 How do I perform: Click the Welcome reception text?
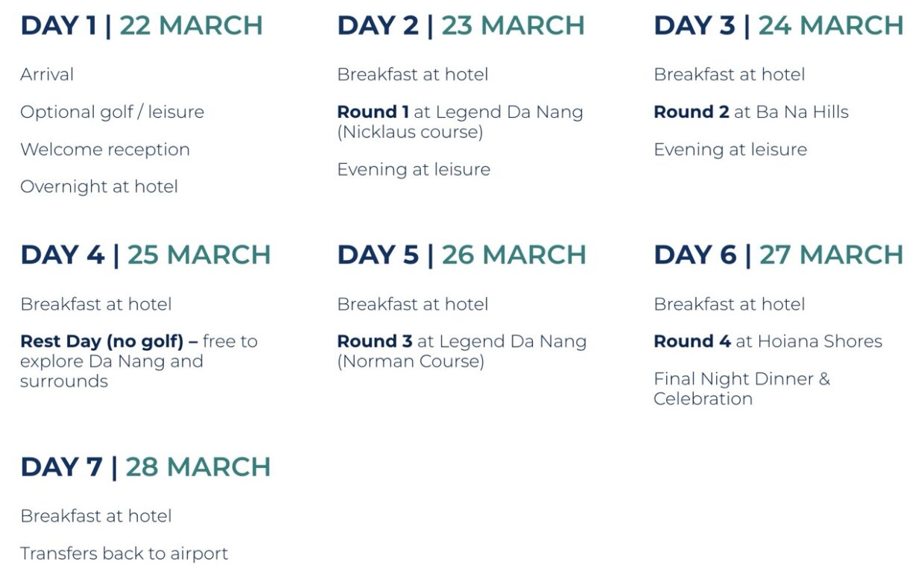pos(105,149)
